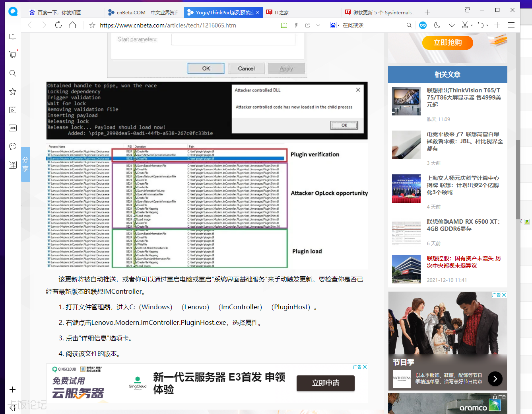
Task: Open the LIVE sidebar icon
Action: pyautogui.click(x=13, y=128)
